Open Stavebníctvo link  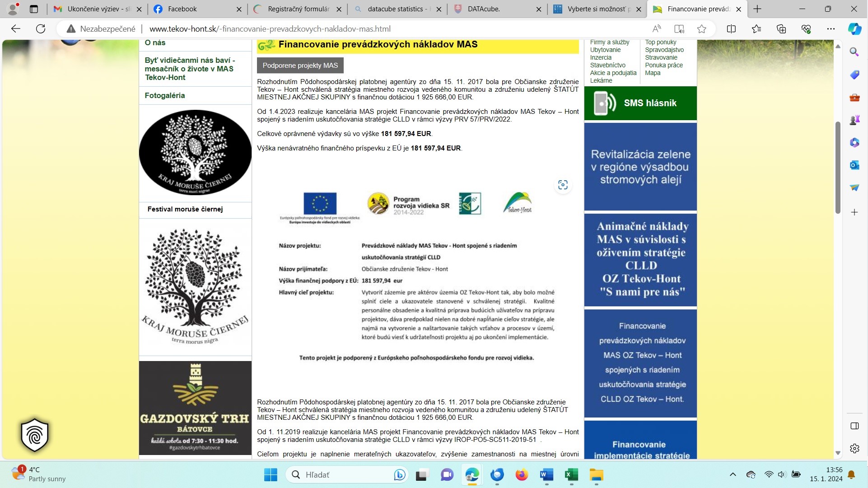607,65
